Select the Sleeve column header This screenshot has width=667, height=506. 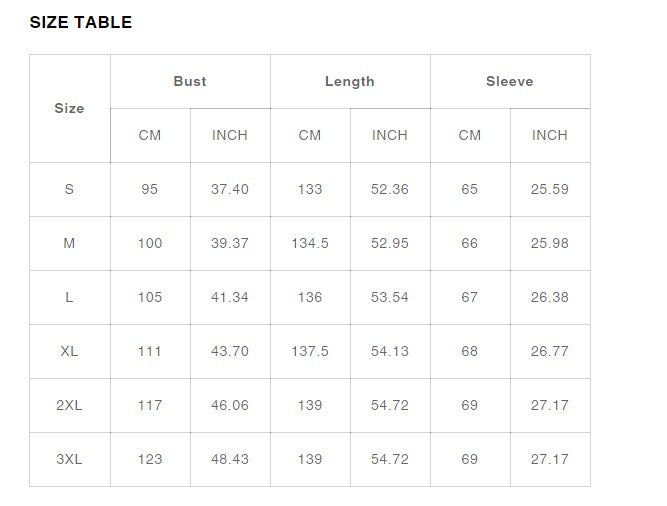click(510, 81)
